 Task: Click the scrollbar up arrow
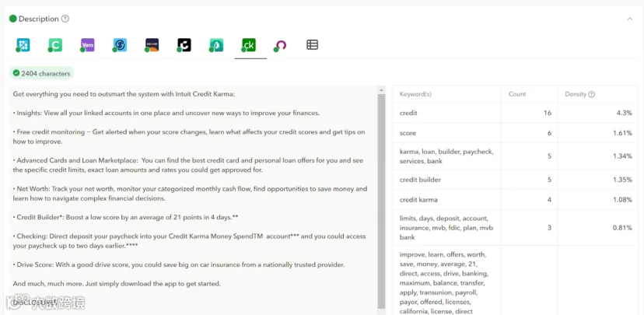[x=381, y=89]
